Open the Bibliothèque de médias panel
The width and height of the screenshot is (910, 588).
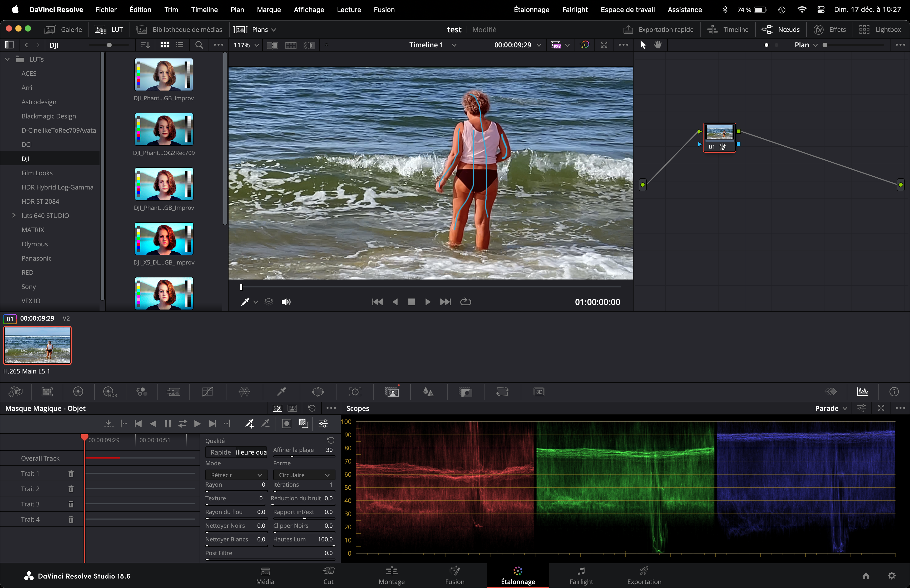(x=180, y=29)
